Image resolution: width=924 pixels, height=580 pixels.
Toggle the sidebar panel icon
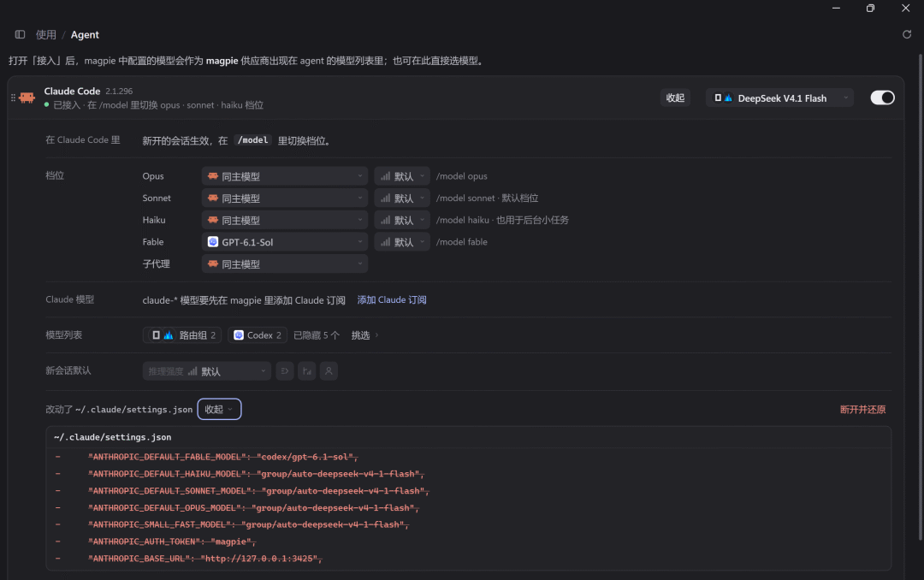coord(20,35)
